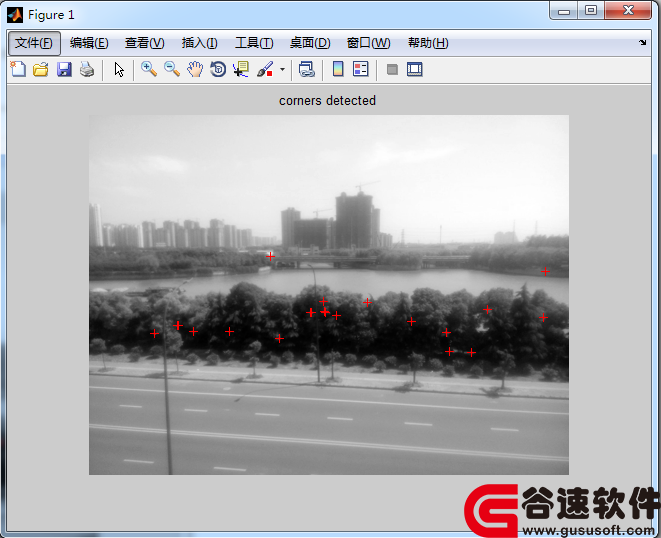Click the 'corners detected' plot title
Screen dimensions: 661x538
point(327,101)
